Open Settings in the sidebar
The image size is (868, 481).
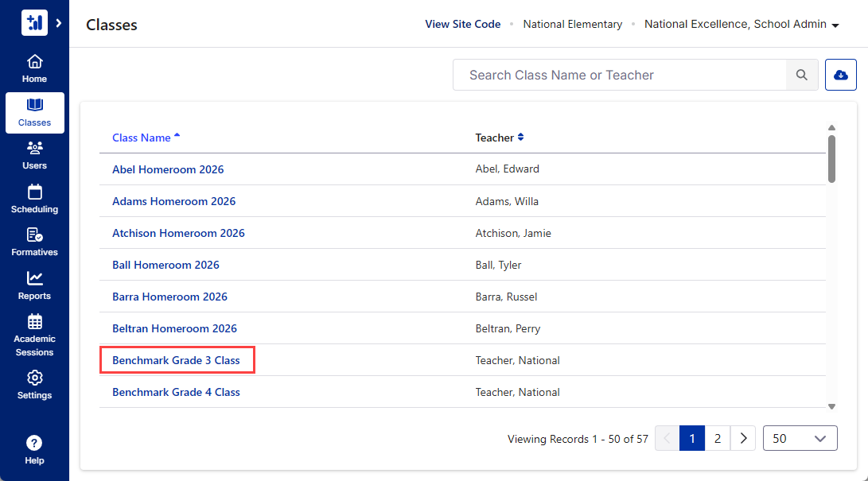(x=34, y=386)
